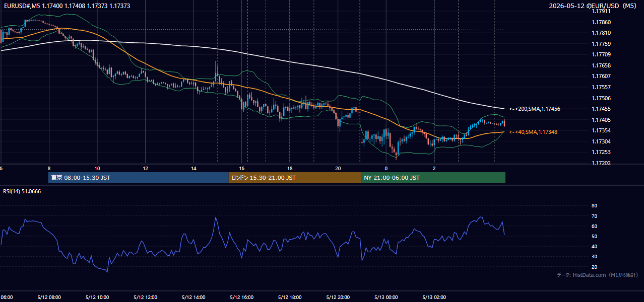Image resolution: width=644 pixels, height=302 pixels.
Task: Click price axis label 1.17253
Action: 601,152
